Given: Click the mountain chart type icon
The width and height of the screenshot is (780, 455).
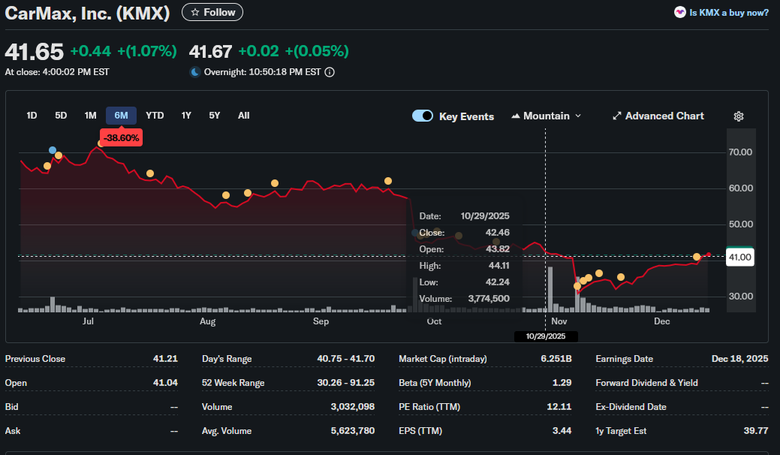Looking at the screenshot, I should 516,116.
